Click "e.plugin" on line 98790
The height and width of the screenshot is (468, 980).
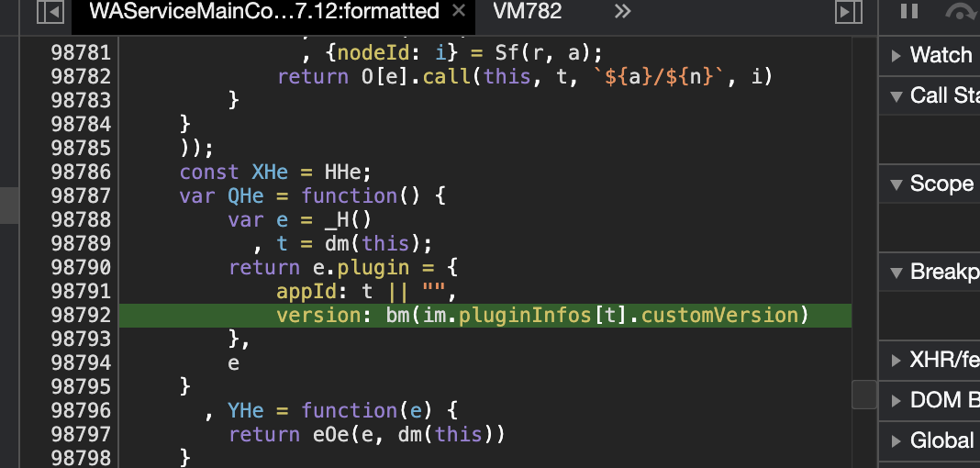point(361,267)
